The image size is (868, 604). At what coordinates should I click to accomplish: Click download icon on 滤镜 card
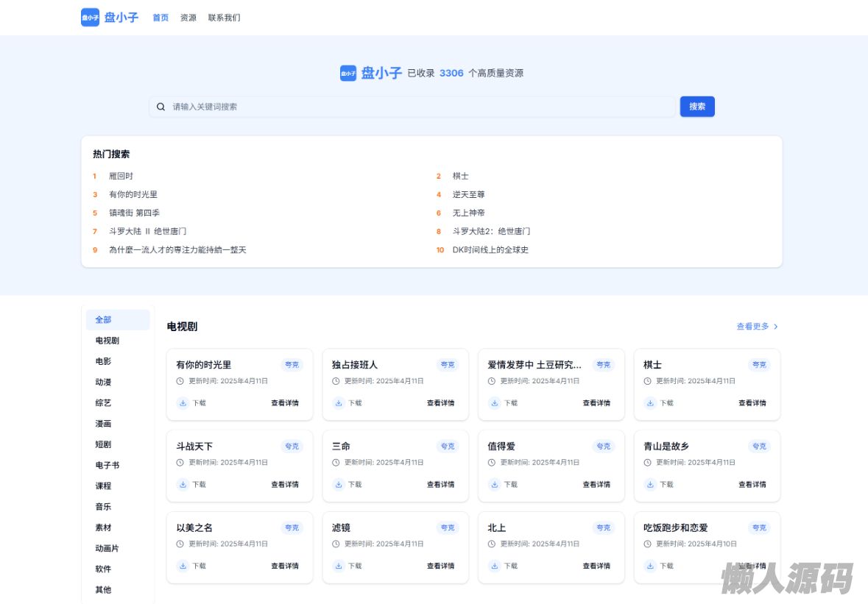pos(339,566)
